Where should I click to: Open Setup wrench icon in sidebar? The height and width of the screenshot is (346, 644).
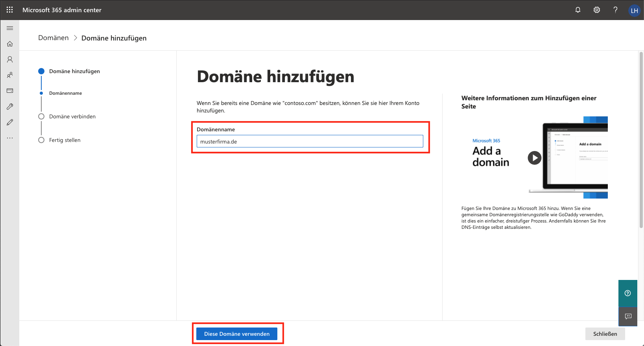pos(10,107)
